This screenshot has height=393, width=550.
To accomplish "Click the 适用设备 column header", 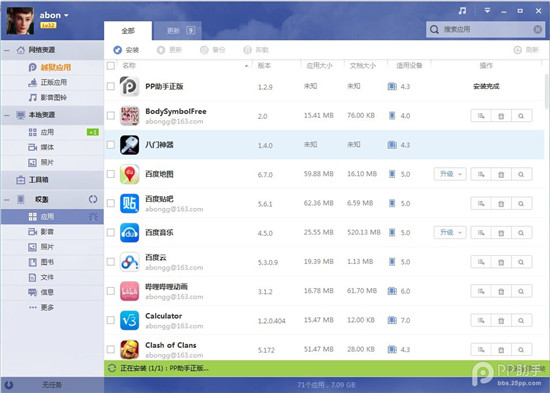I will click(409, 66).
